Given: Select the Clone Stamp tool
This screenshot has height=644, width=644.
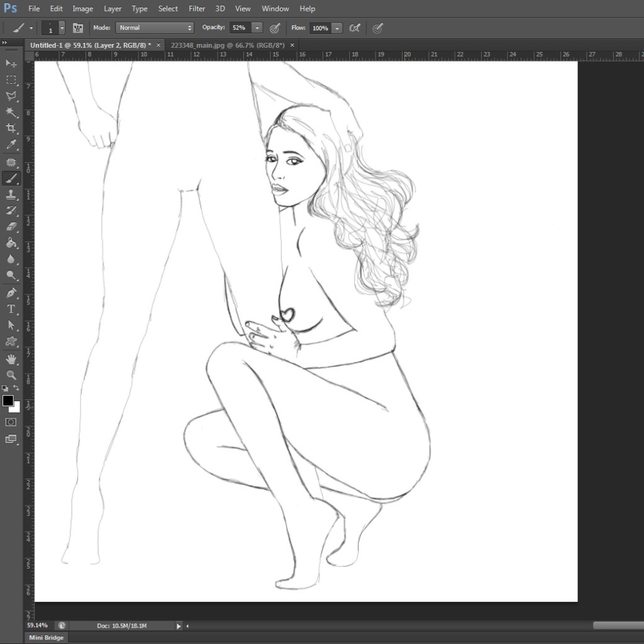Looking at the screenshot, I should coord(10,194).
